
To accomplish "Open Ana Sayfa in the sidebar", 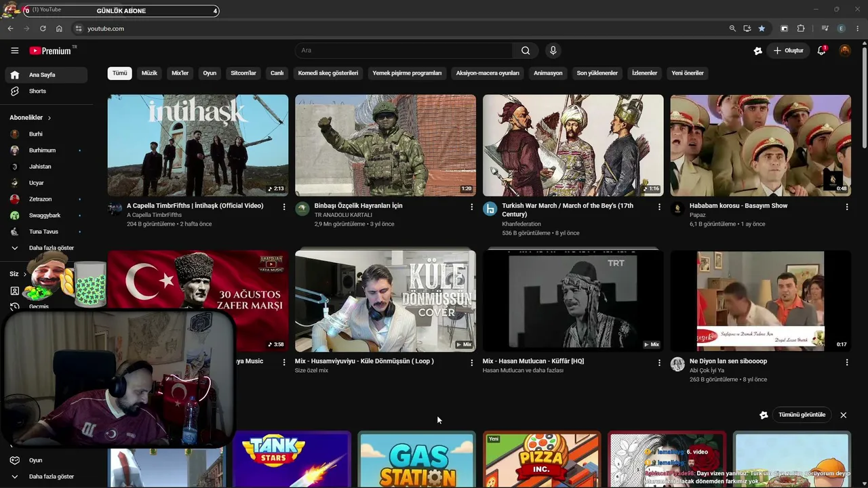I will (x=46, y=75).
